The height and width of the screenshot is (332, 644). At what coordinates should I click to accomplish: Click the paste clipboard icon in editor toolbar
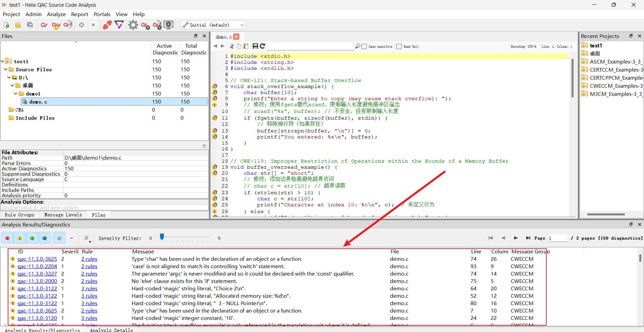pos(246,46)
